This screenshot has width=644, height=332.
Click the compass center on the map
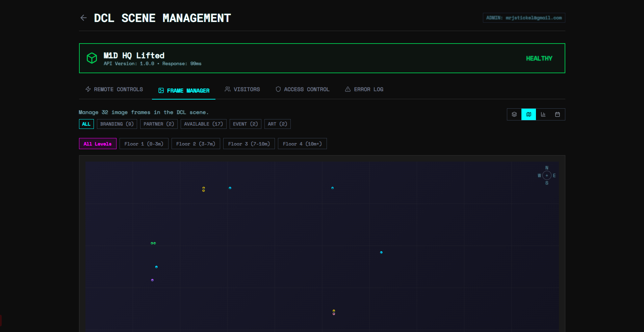pos(546,175)
